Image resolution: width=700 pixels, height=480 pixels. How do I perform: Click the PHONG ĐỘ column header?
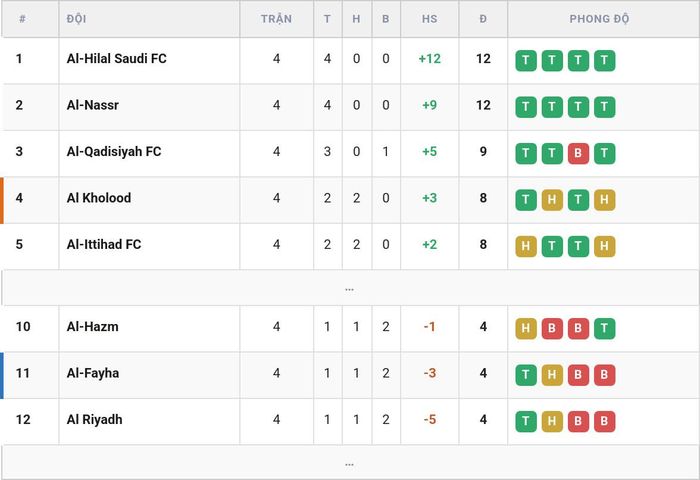tap(599, 19)
